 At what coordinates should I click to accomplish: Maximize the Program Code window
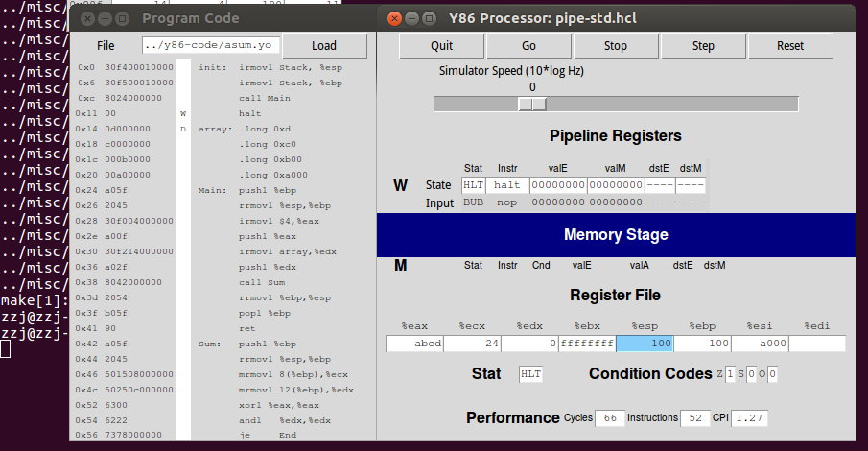pyautogui.click(x=123, y=19)
